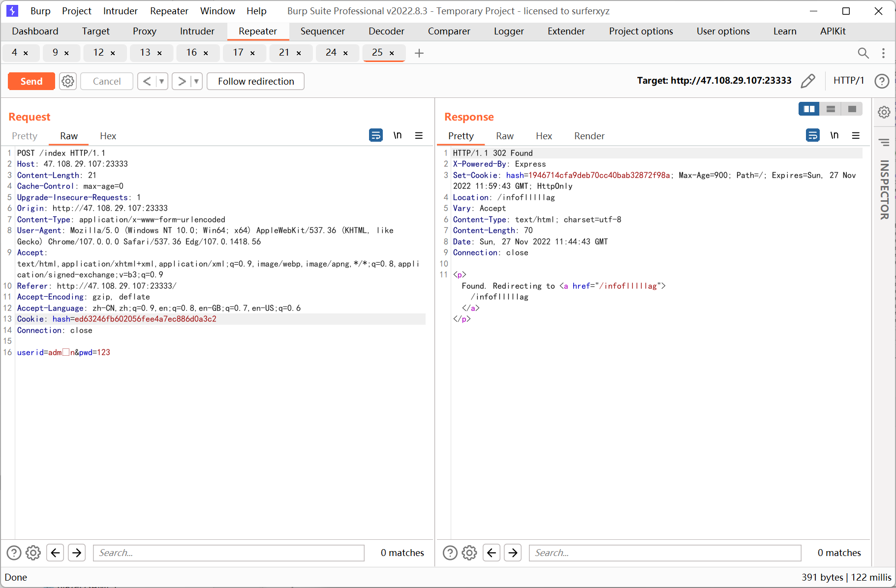This screenshot has height=588, width=896.
Task: Switch Response to stacked horizontal layout
Action: pos(831,109)
